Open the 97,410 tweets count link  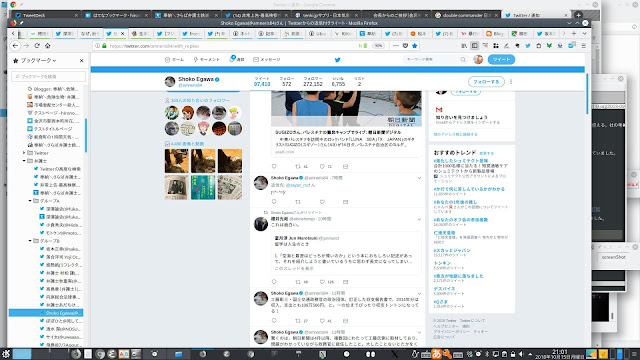[x=262, y=82]
